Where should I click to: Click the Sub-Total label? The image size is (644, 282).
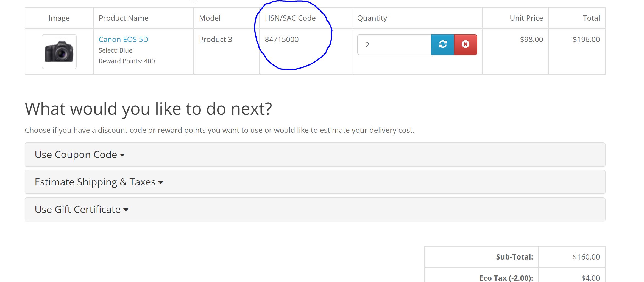pyautogui.click(x=514, y=257)
